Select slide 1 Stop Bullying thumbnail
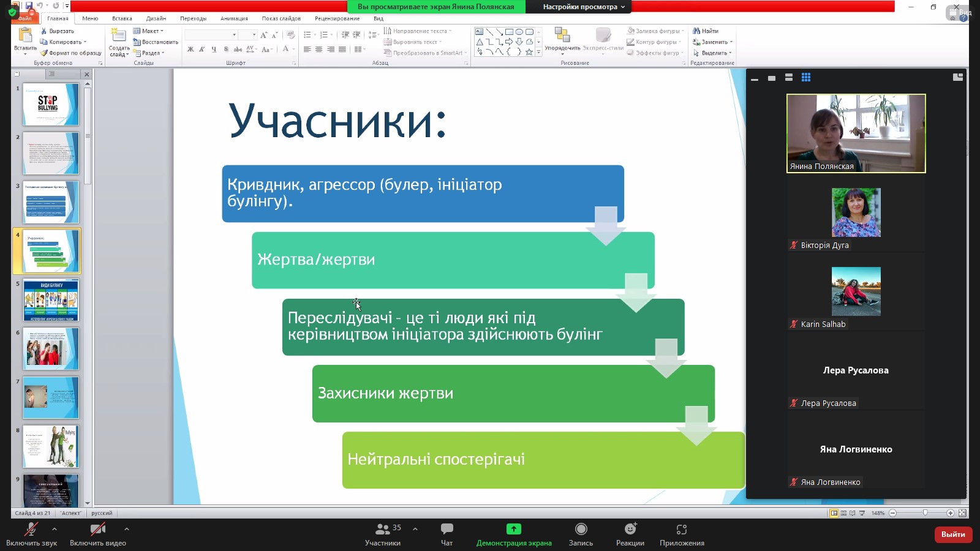 [x=51, y=105]
